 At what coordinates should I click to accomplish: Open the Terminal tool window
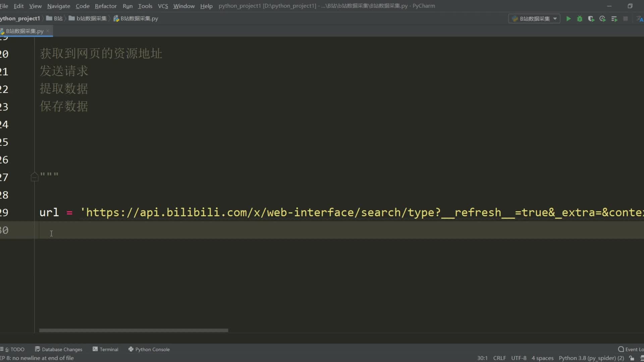click(x=106, y=349)
